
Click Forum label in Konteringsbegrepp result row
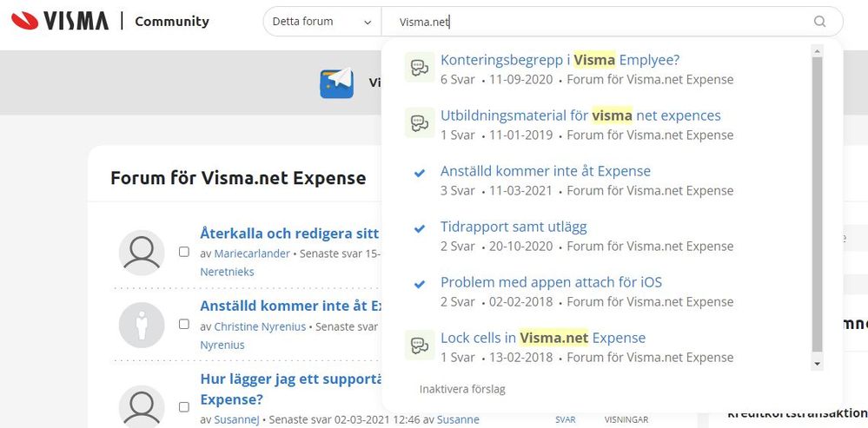point(650,79)
